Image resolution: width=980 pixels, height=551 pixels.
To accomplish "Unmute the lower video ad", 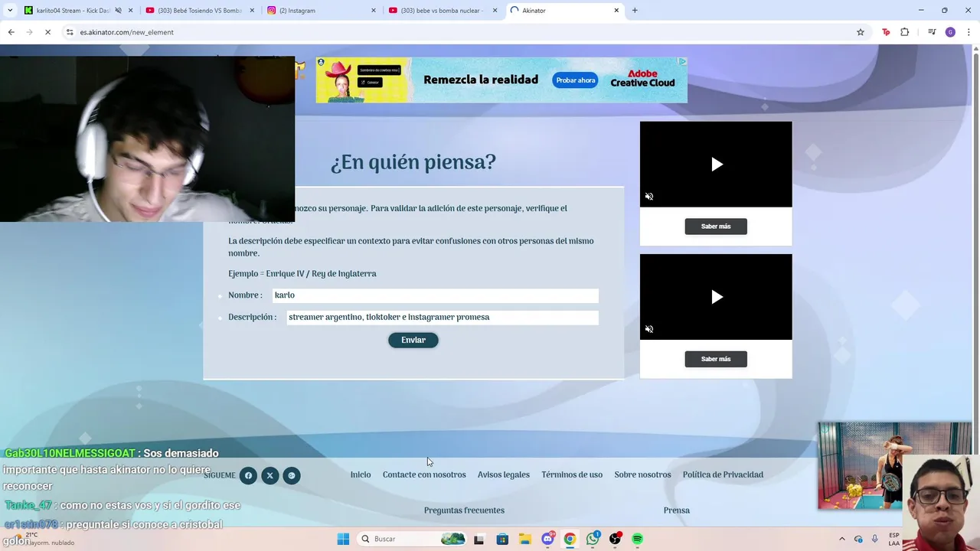I will point(649,329).
